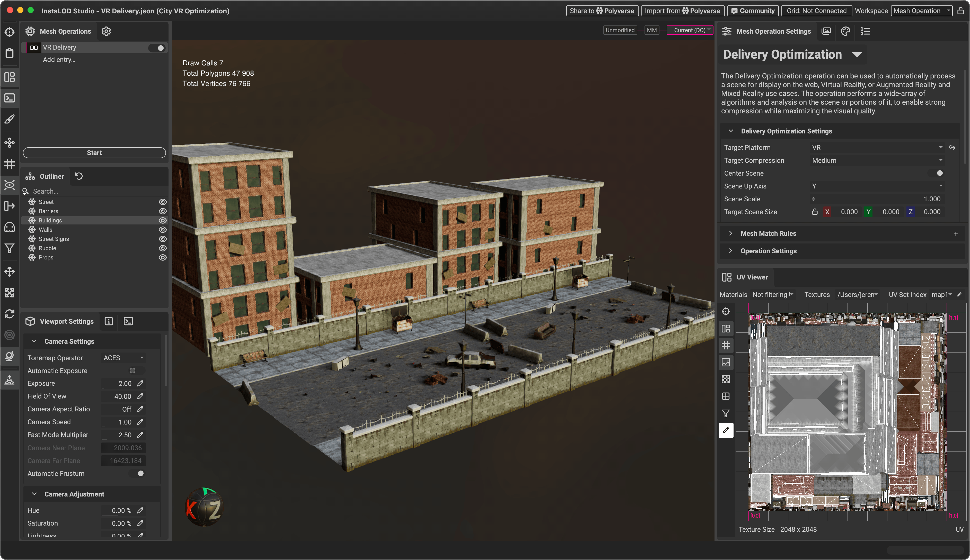
Task: Hide the Buildings mesh with eye icon
Action: coord(162,220)
